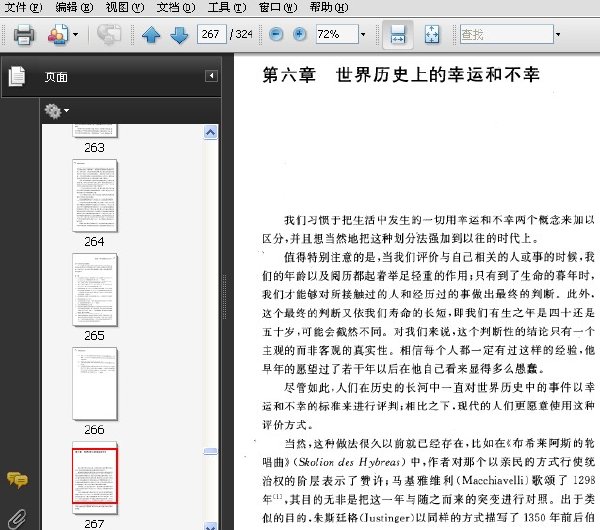The image size is (600, 530).
Task: Click the Find search box
Action: click(507, 34)
